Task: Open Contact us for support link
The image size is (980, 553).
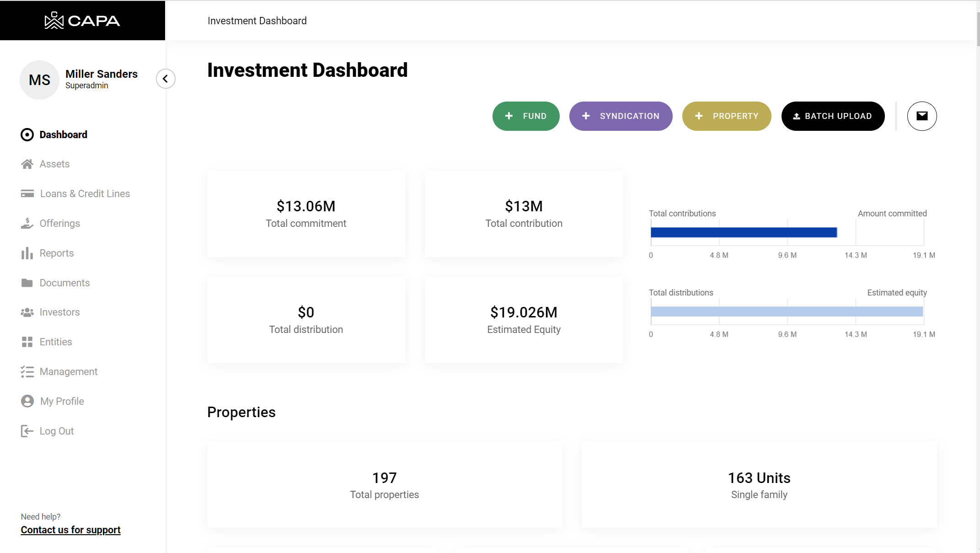Action: click(x=70, y=530)
